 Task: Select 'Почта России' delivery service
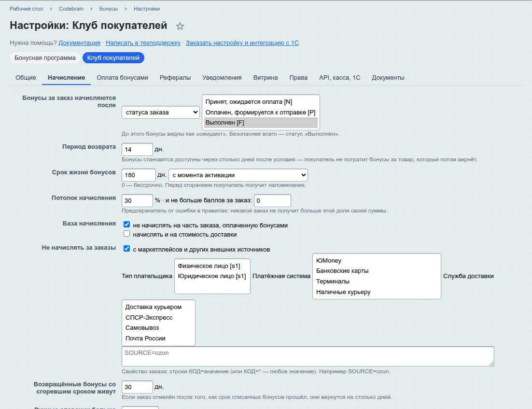coord(158,338)
